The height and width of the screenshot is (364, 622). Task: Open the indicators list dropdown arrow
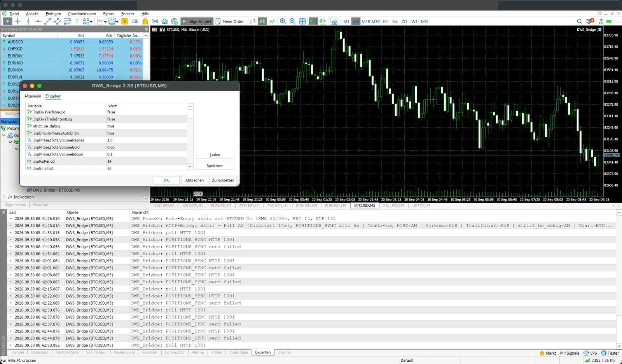tap(105, 22)
